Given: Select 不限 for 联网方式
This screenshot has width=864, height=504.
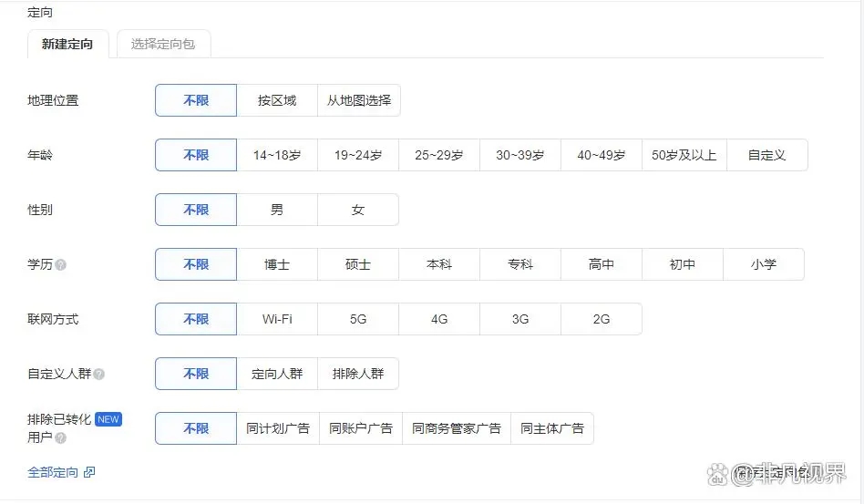Looking at the screenshot, I should [196, 319].
